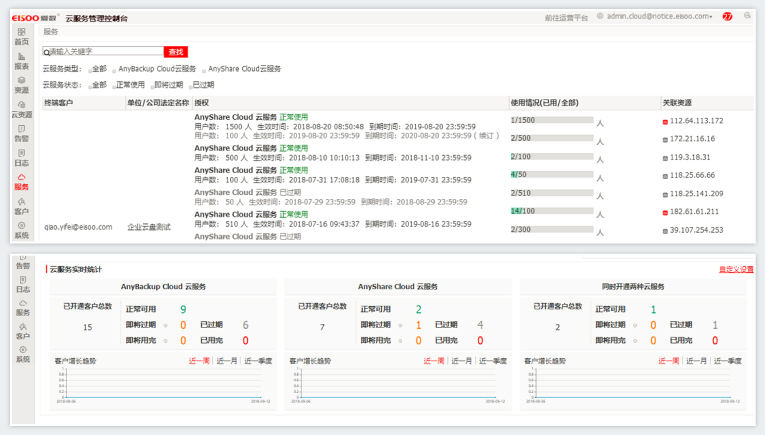Open 报表 reports icon in top sidebar

(21, 60)
